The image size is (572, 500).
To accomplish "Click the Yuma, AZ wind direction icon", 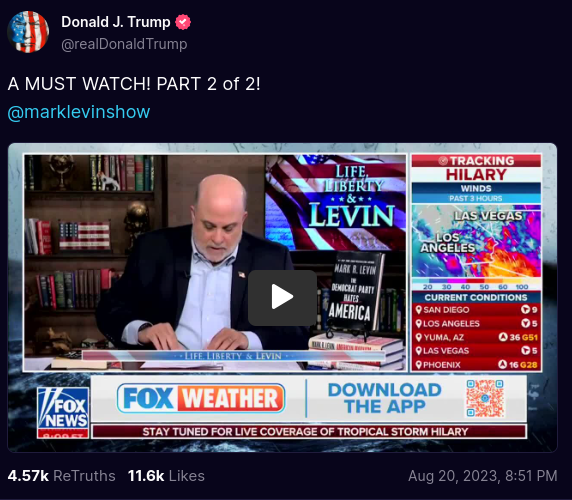I will (x=503, y=337).
